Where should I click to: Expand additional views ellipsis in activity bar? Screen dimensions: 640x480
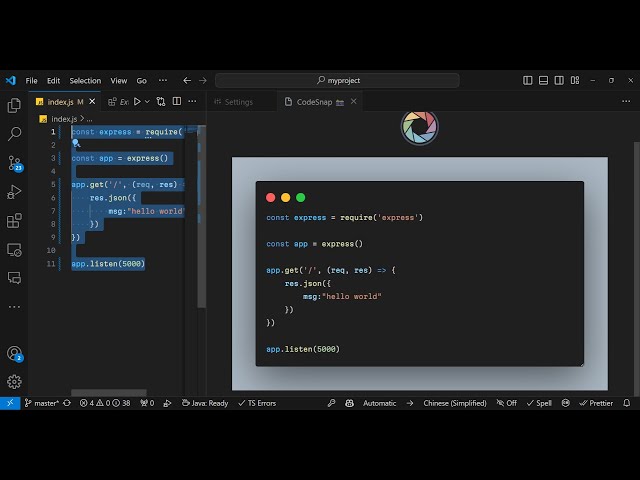14,307
